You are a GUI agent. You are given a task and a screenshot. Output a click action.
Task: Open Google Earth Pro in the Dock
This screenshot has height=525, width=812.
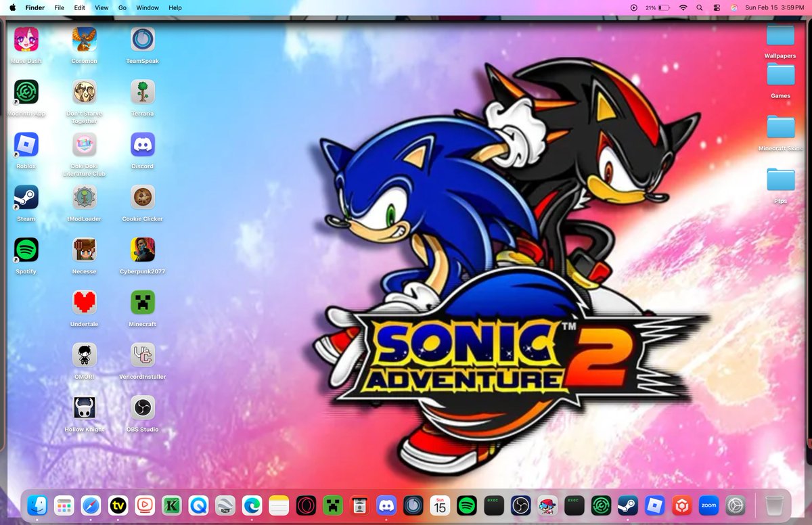coord(225,505)
